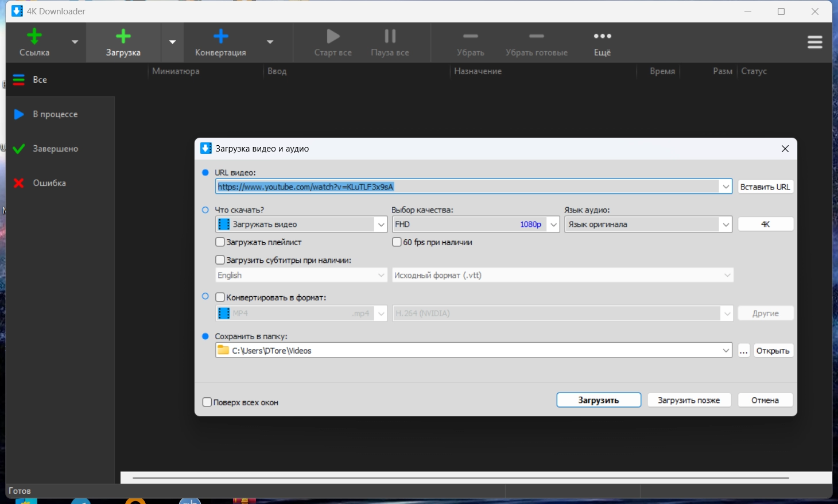
Task: Click Старт все play icon
Action: click(x=333, y=36)
